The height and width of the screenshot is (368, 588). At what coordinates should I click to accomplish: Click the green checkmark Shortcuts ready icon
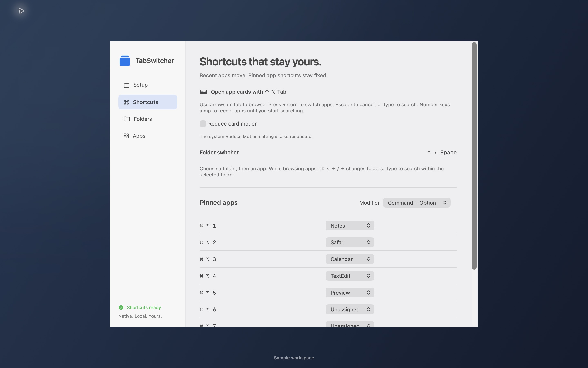(121, 307)
